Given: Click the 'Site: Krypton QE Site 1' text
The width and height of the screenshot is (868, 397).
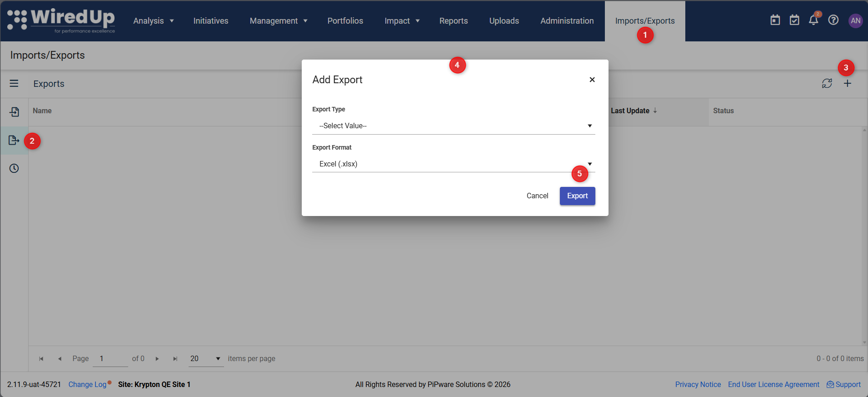Looking at the screenshot, I should click(x=154, y=385).
